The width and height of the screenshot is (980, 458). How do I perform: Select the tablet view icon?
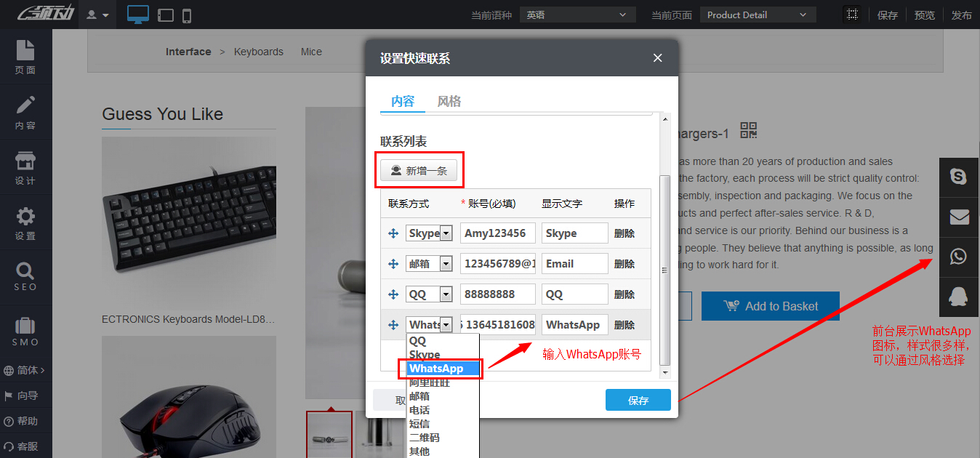[165, 15]
